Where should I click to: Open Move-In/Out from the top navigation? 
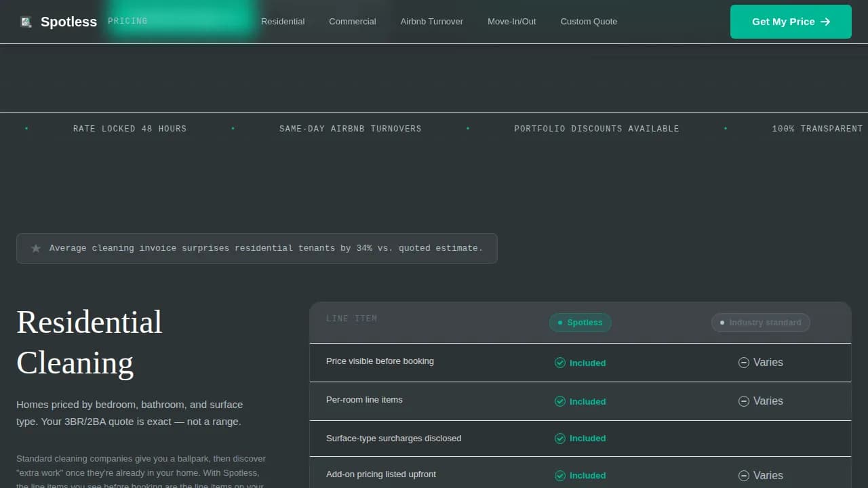(511, 21)
